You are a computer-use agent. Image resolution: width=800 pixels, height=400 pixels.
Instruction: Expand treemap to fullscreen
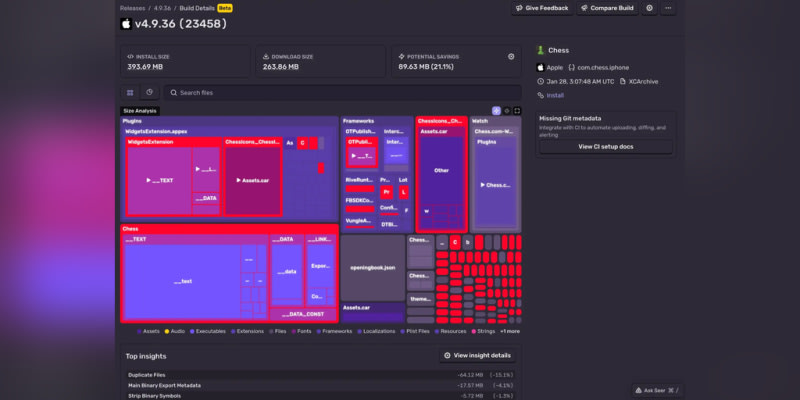[x=517, y=111]
